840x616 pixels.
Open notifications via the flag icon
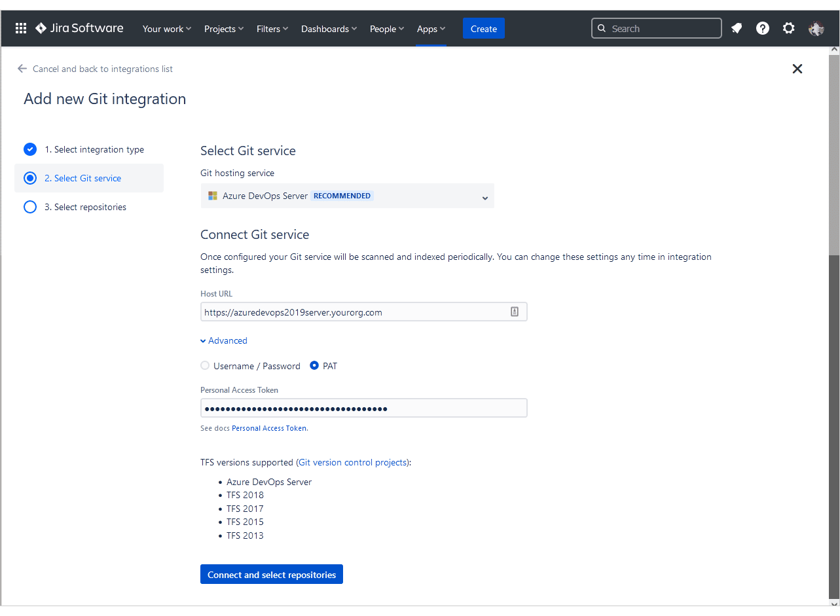point(737,28)
